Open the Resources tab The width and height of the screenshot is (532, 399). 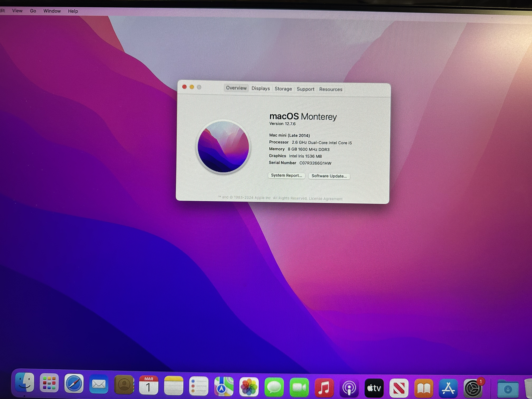[331, 89]
